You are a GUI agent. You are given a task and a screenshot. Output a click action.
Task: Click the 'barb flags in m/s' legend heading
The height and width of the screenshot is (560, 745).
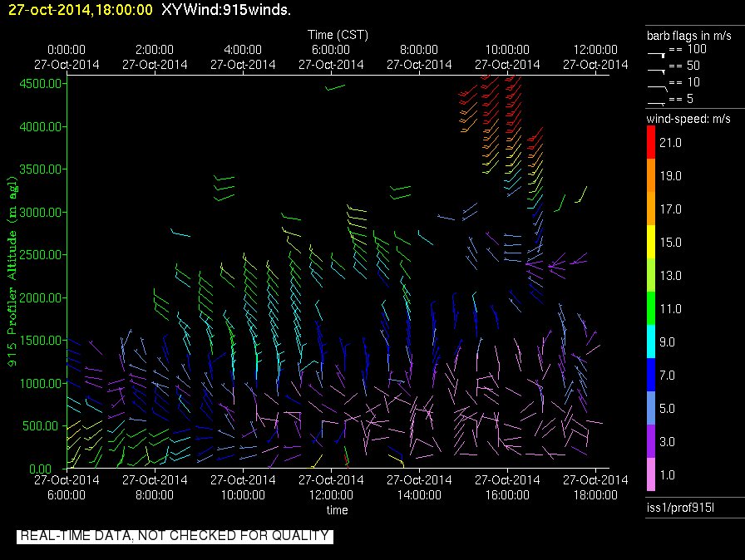(x=689, y=36)
